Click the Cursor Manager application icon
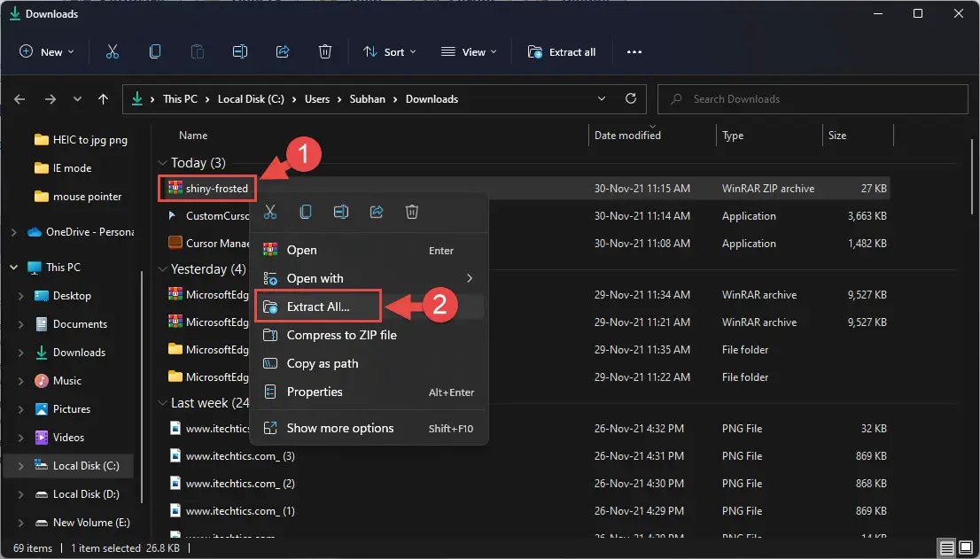The width and height of the screenshot is (980, 559). pyautogui.click(x=175, y=243)
